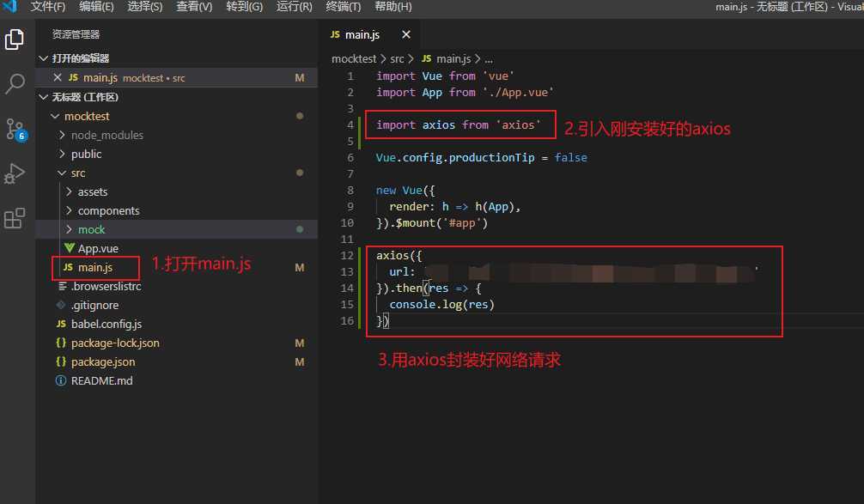The image size is (864, 504).
Task: Click the Vue icon beside App.vue
Action: tap(70, 248)
